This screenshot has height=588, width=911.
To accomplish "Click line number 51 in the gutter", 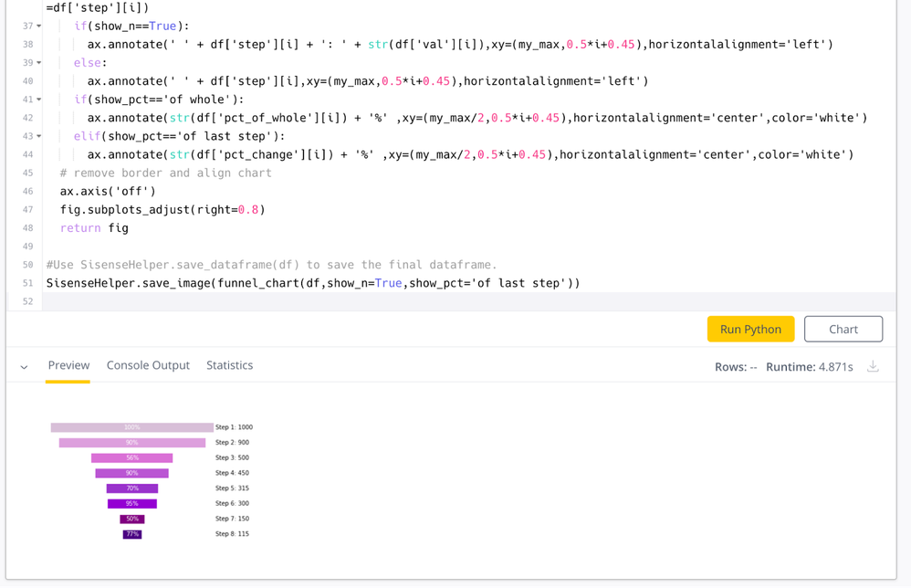I will click(27, 283).
